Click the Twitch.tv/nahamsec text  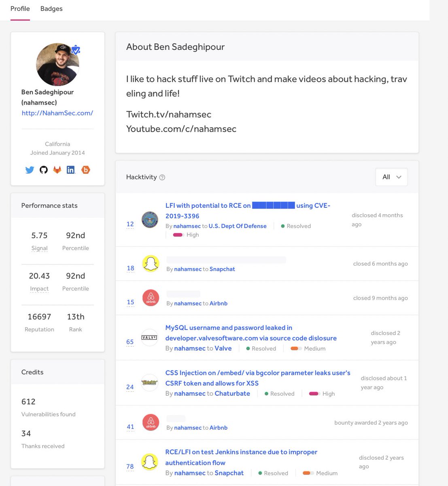tap(169, 114)
